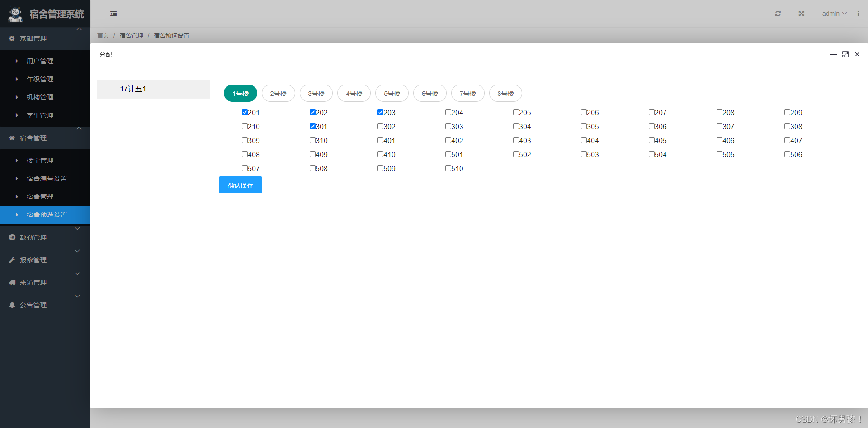868x428 pixels.
Task: Uncheck room 301 checkbox
Action: coord(312,127)
